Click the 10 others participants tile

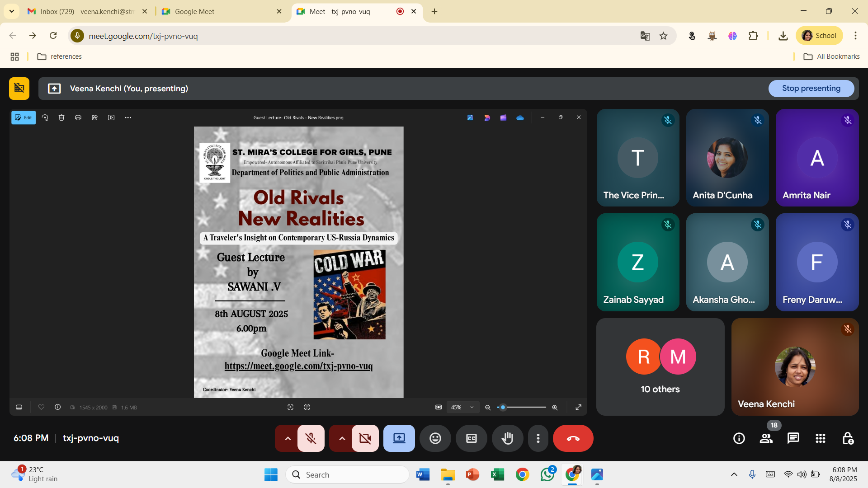pos(660,366)
